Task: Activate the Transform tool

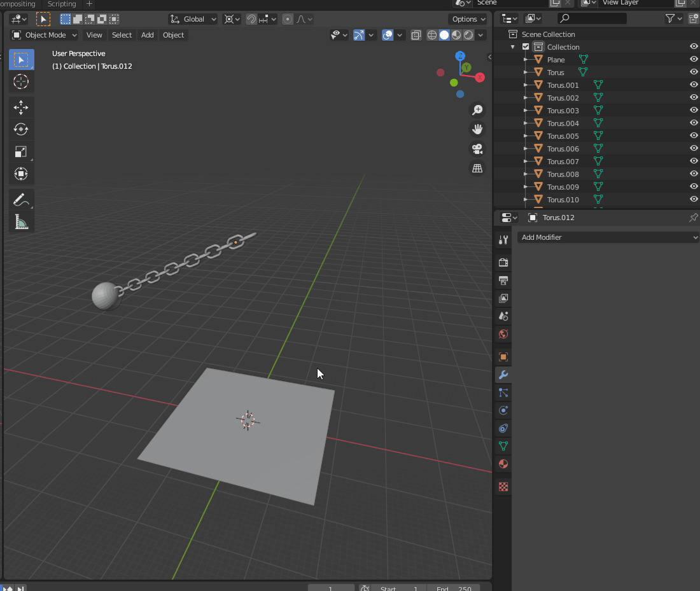Action: (x=21, y=174)
